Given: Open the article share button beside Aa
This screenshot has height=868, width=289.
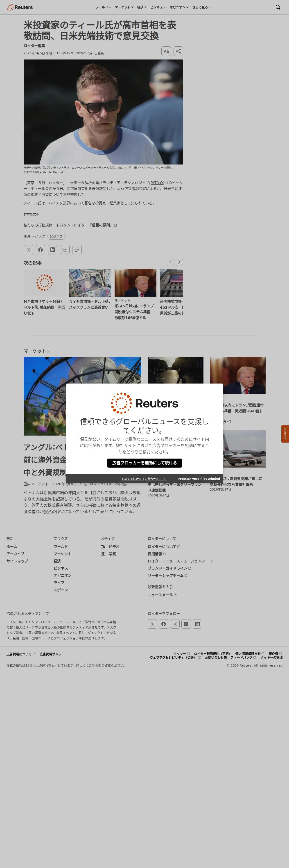Looking at the screenshot, I should click(178, 51).
